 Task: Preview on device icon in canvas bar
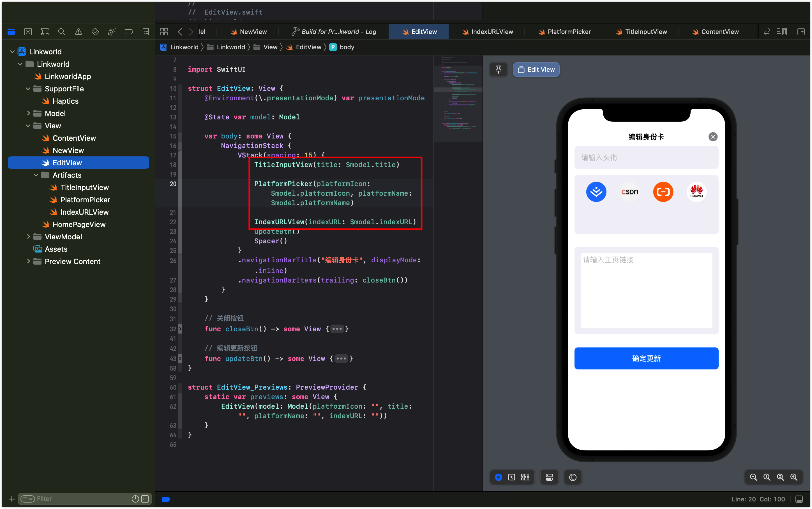[x=573, y=477]
